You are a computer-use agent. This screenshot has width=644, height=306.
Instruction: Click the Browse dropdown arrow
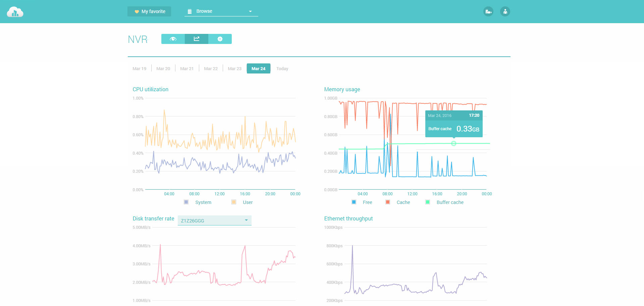[250, 11]
